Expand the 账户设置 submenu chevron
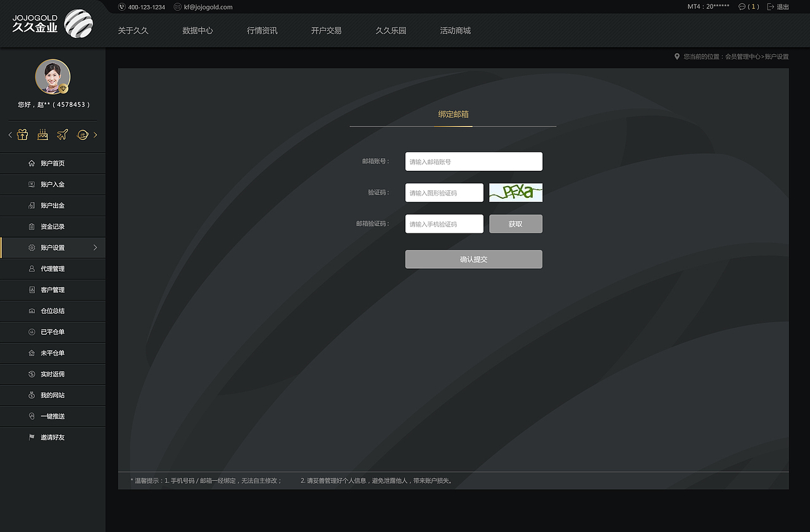 point(96,247)
